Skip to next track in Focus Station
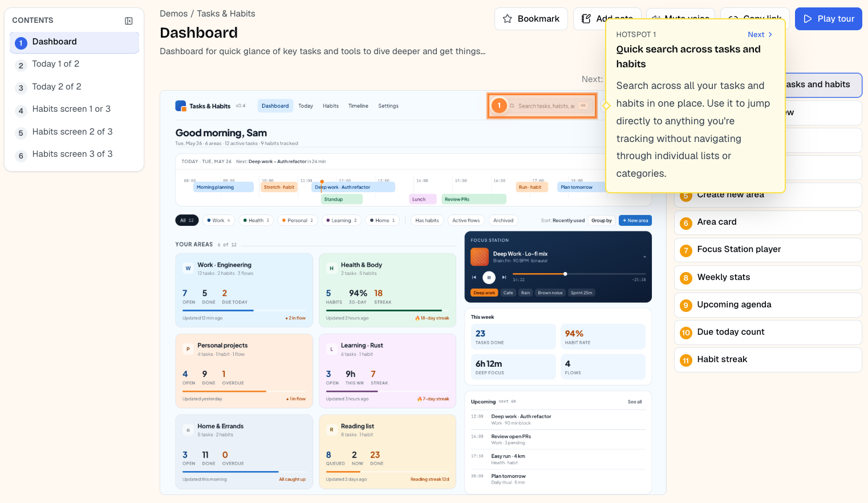Image resolution: width=868 pixels, height=503 pixels. click(x=504, y=278)
